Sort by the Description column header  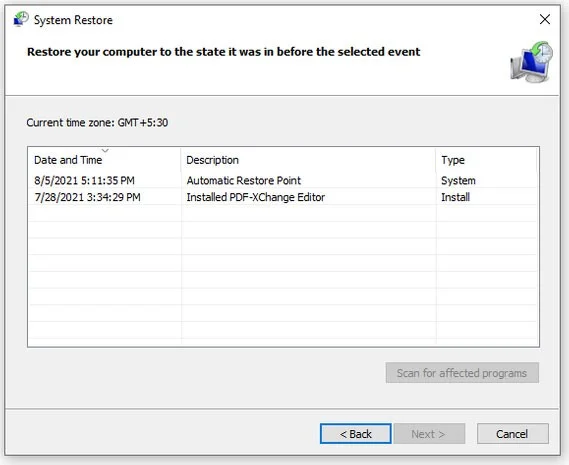pyautogui.click(x=212, y=160)
